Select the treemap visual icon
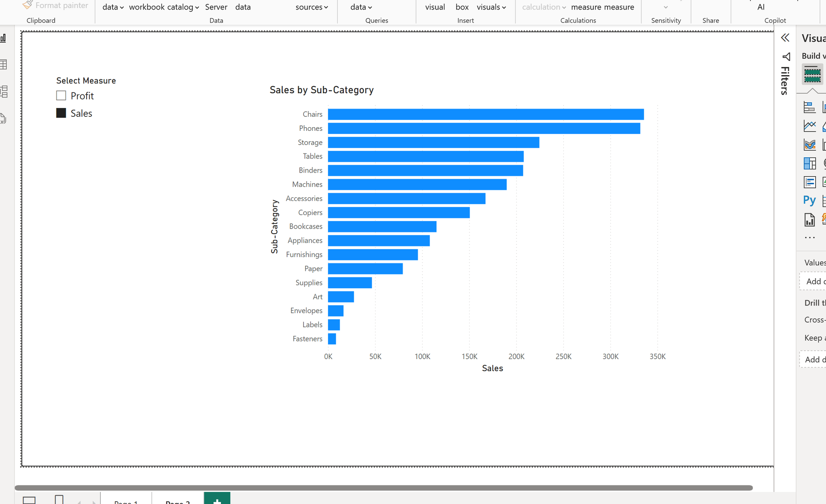826x504 pixels. tap(809, 163)
